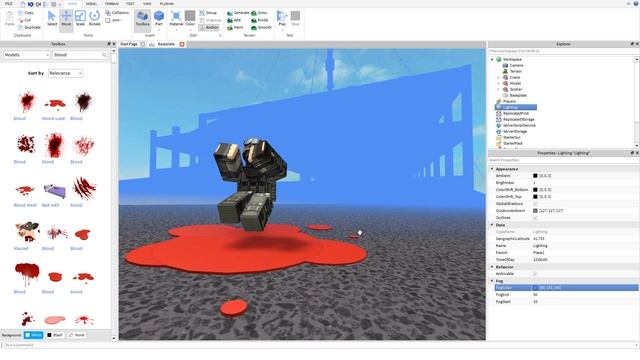Viewport: 640px width, 360px height.
Task: Open the FILE menu
Action: coord(9,4)
